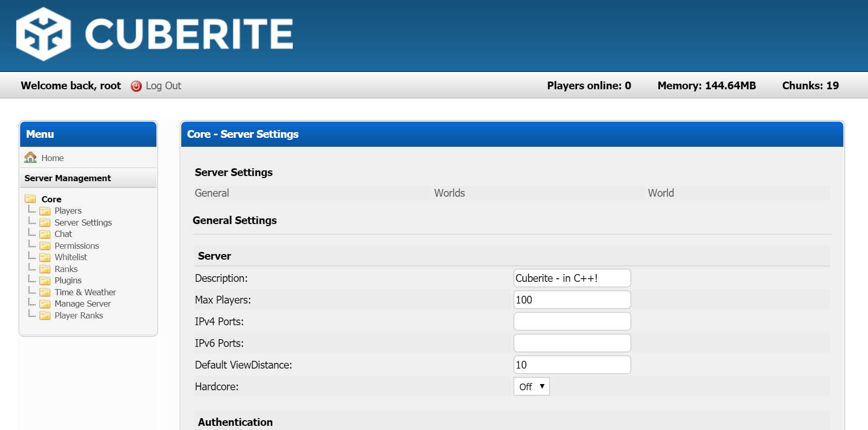
Task: Click the "Memory: 144.64MB" status text
Action: pos(707,86)
